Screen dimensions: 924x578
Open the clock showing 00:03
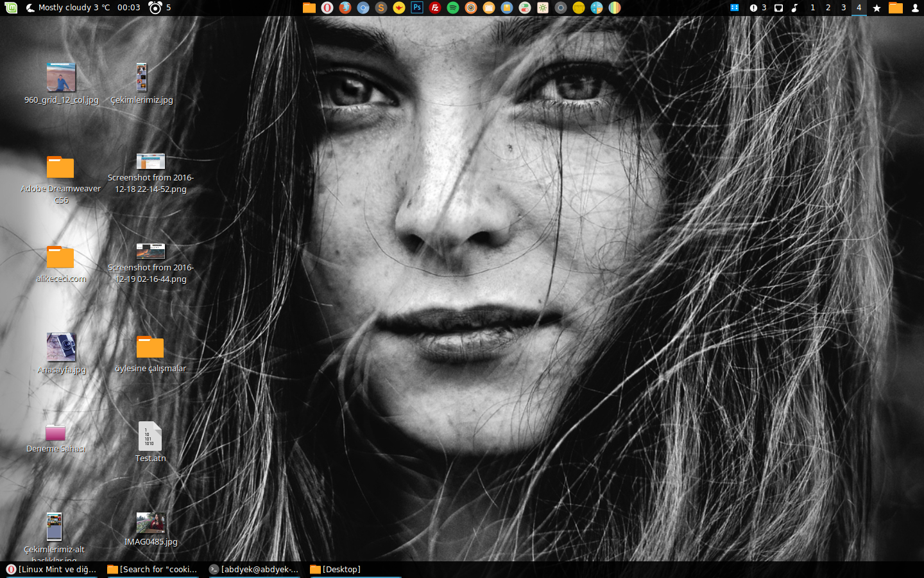point(129,8)
